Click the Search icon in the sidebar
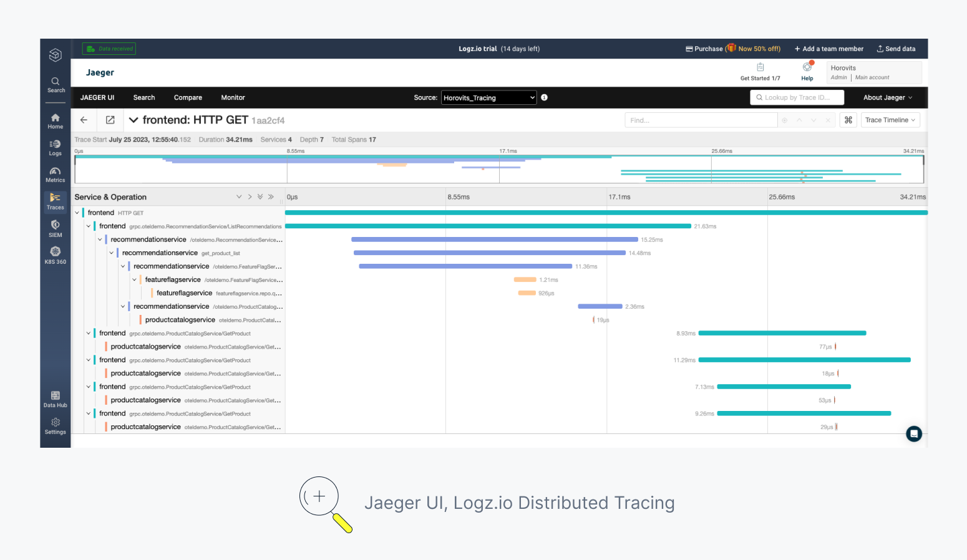The image size is (967, 560). (55, 84)
